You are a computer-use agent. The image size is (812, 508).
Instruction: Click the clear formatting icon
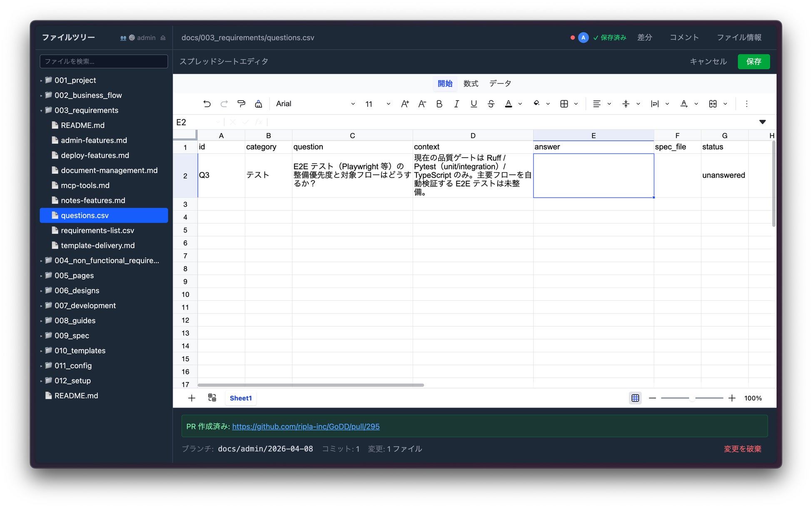point(259,104)
